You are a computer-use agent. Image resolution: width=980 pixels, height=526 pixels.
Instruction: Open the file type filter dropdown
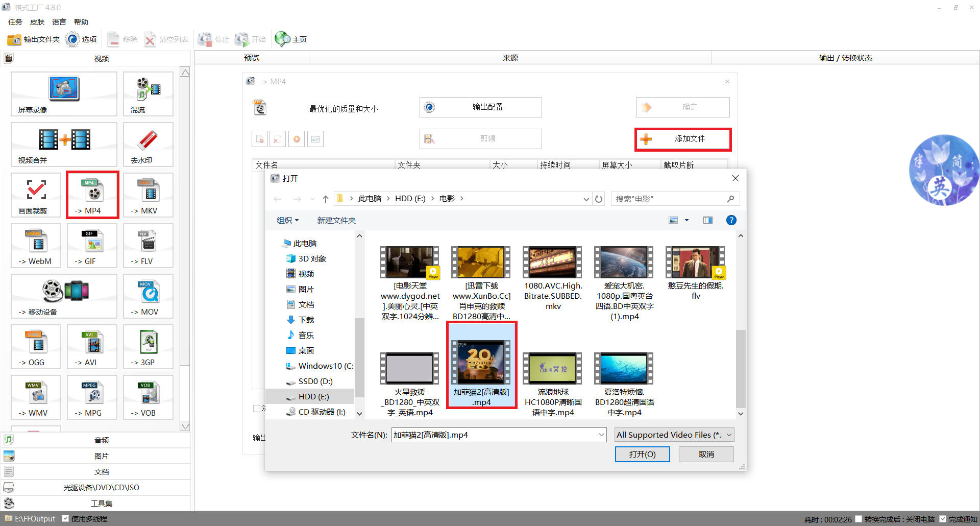[674, 435]
